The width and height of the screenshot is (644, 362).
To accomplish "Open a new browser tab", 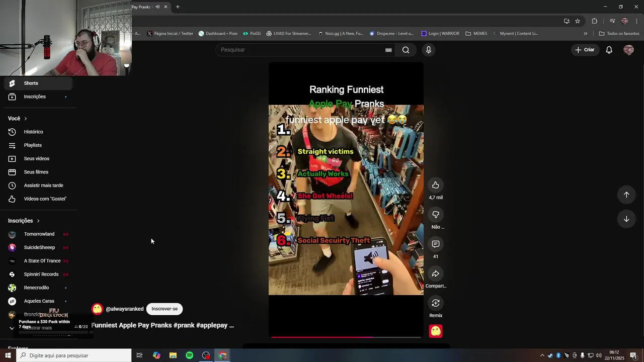I will click(x=178, y=7).
